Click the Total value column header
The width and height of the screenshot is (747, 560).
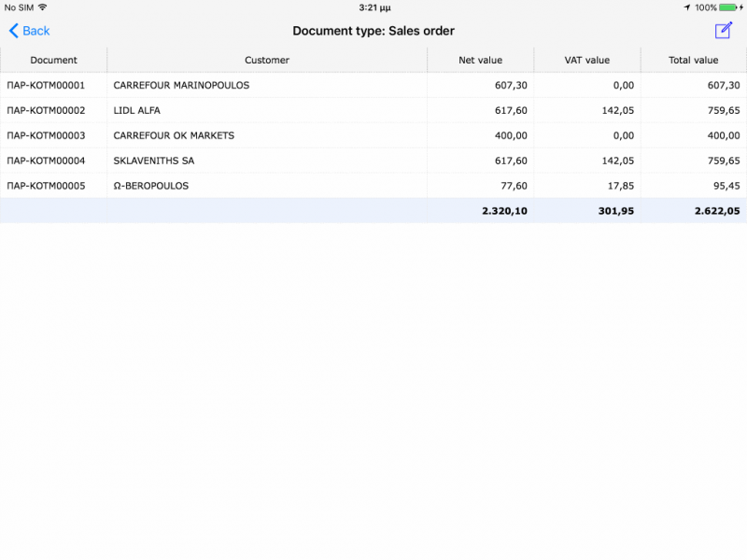tap(693, 60)
